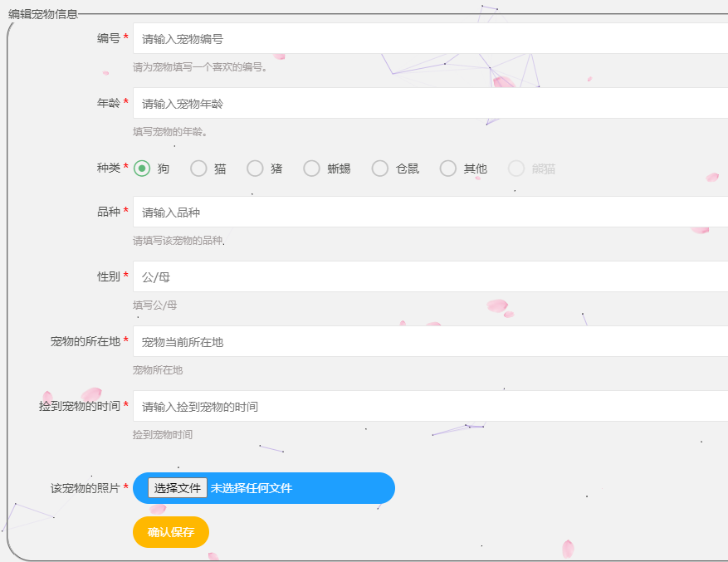The image size is (728, 562).
Task: Select the 猫 species radio button
Action: (x=198, y=168)
